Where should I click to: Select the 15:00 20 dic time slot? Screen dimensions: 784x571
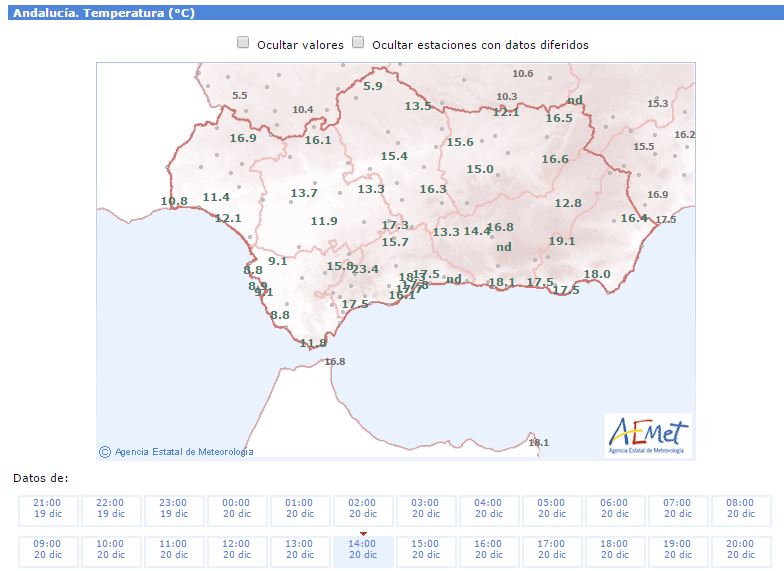point(425,550)
